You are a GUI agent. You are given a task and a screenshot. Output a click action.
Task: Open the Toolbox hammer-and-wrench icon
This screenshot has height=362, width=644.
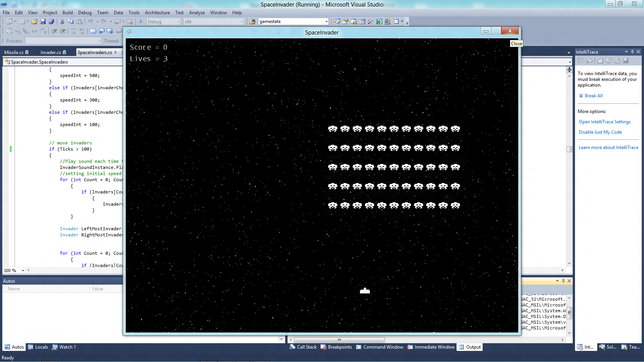(x=370, y=21)
